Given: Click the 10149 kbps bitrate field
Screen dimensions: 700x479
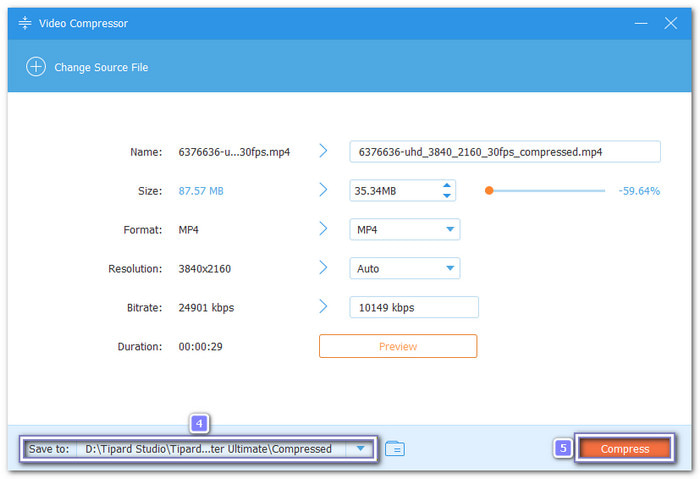Looking at the screenshot, I should [x=413, y=308].
